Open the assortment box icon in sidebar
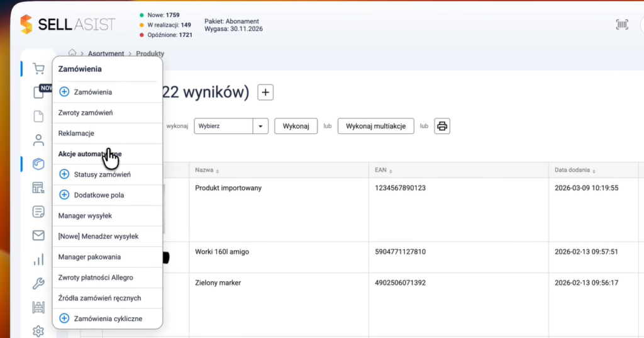 click(x=38, y=164)
